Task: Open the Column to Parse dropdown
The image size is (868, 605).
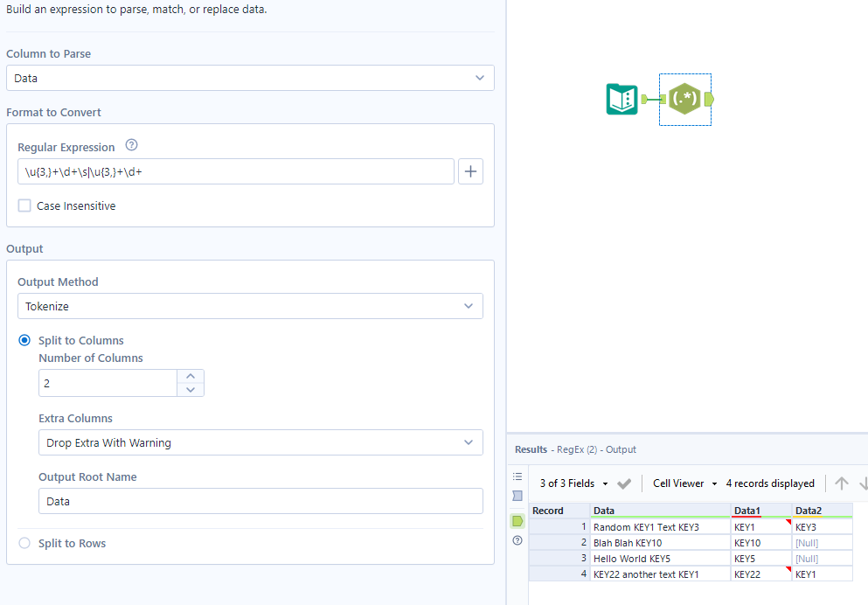Action: (x=250, y=78)
